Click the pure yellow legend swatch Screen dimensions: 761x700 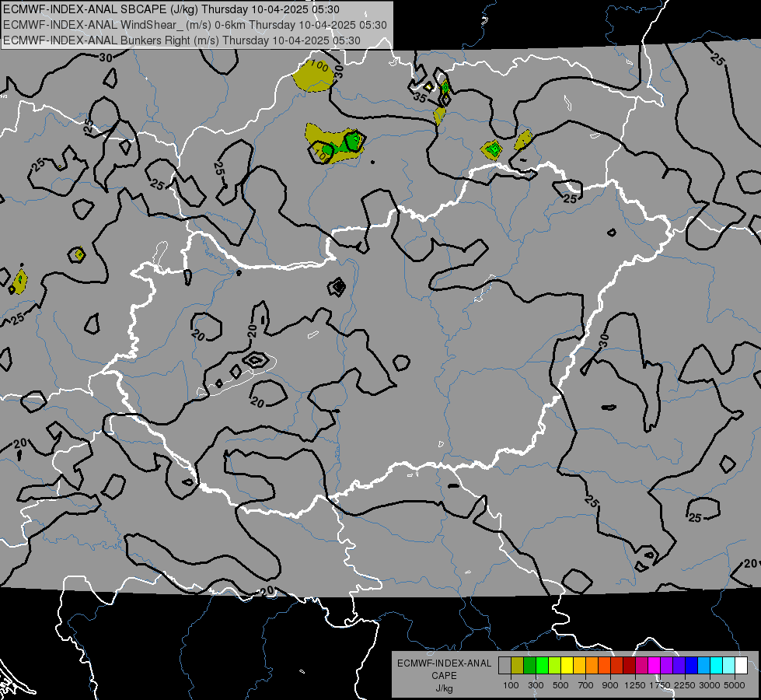coord(567,666)
